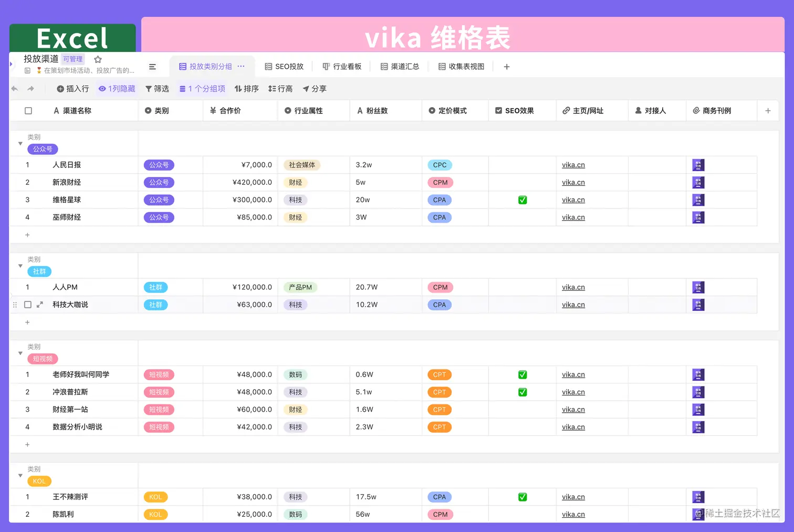Open the 排序 sort tool
The image size is (794, 532).
(246, 89)
